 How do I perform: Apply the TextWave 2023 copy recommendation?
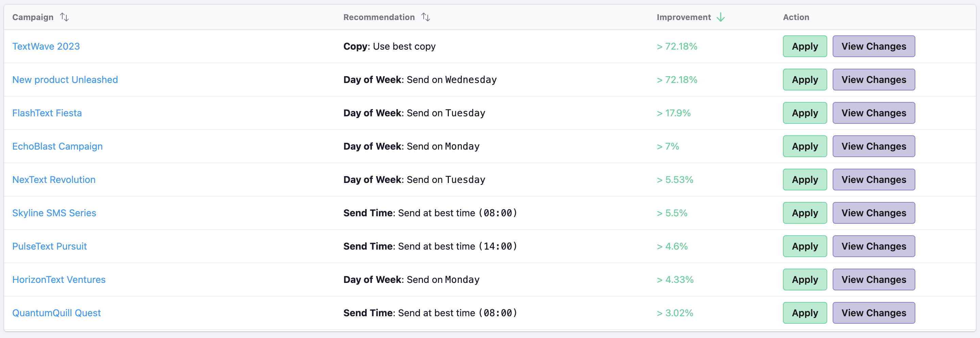[x=805, y=46]
